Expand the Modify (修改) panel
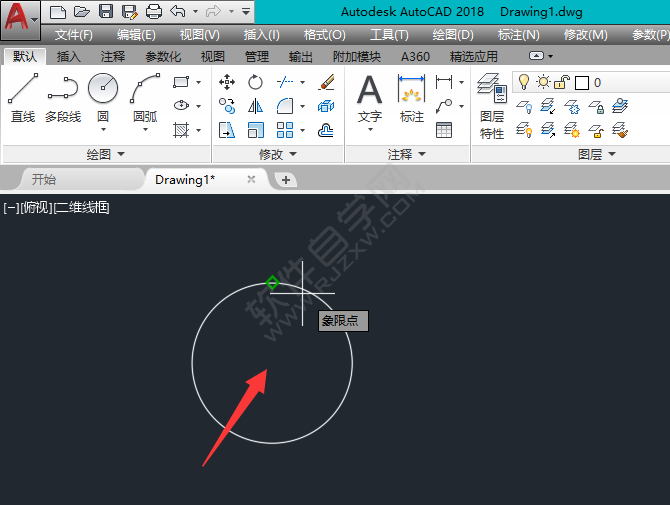Image resolution: width=670 pixels, height=505 pixels. [278, 154]
